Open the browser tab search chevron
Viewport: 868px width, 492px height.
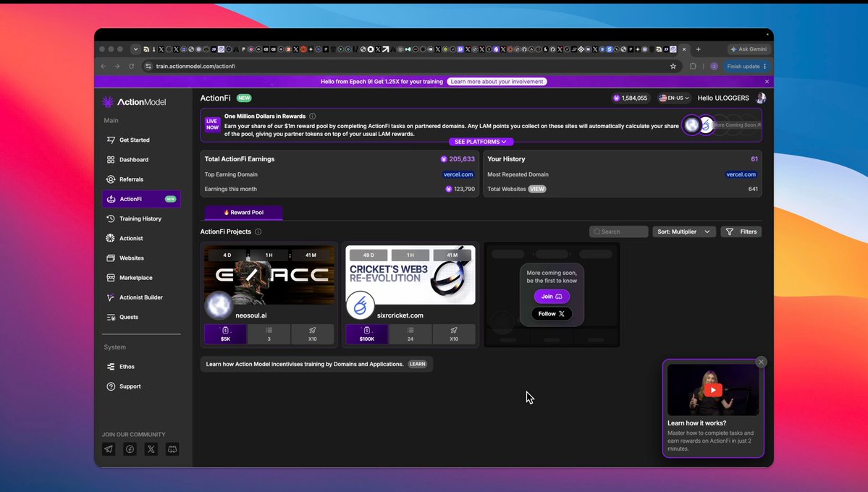click(135, 49)
